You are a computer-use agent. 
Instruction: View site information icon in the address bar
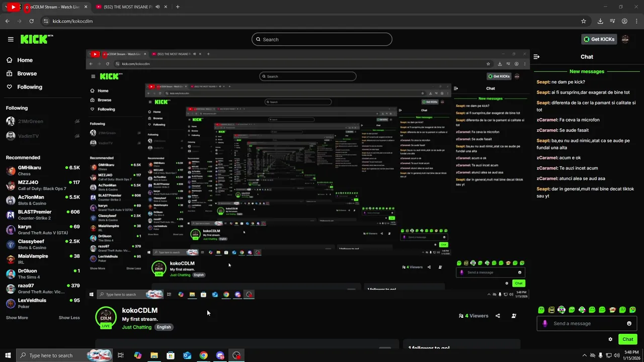pyautogui.click(x=46, y=21)
